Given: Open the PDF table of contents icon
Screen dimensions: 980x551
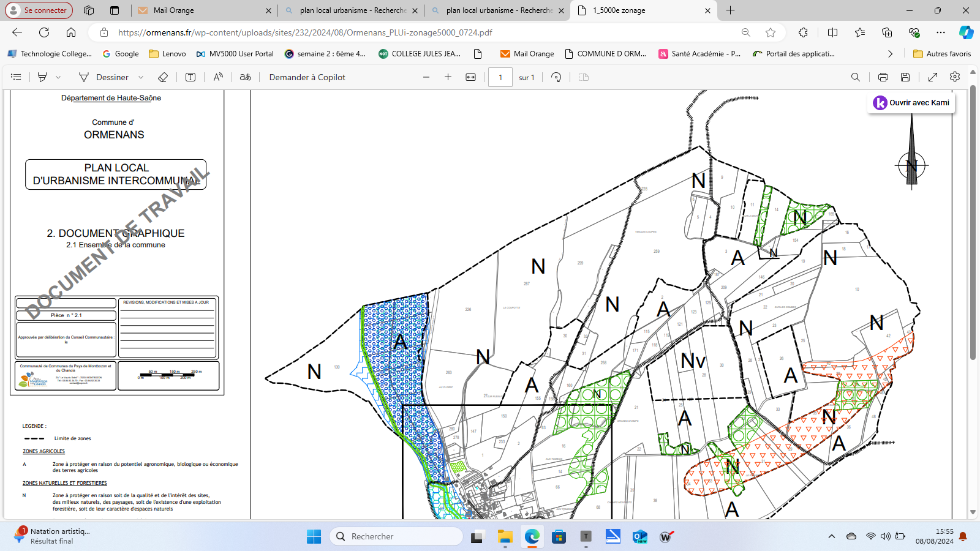Looking at the screenshot, I should point(17,77).
